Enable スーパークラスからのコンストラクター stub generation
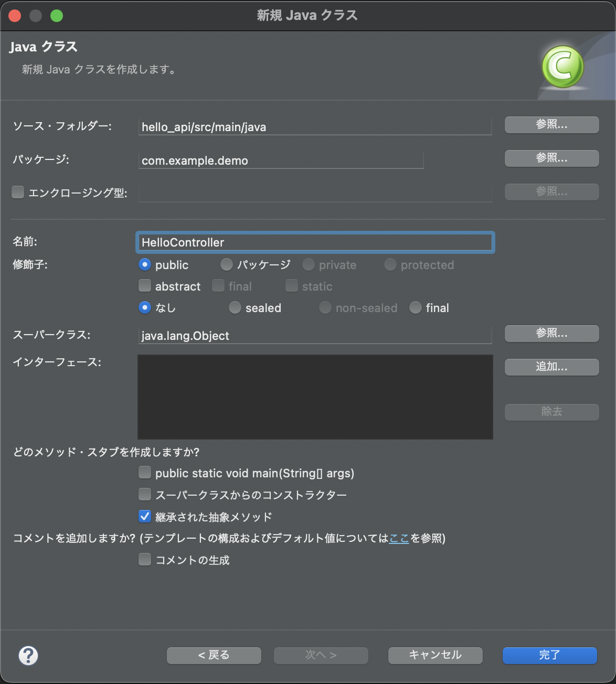The image size is (616, 684). coord(144,494)
